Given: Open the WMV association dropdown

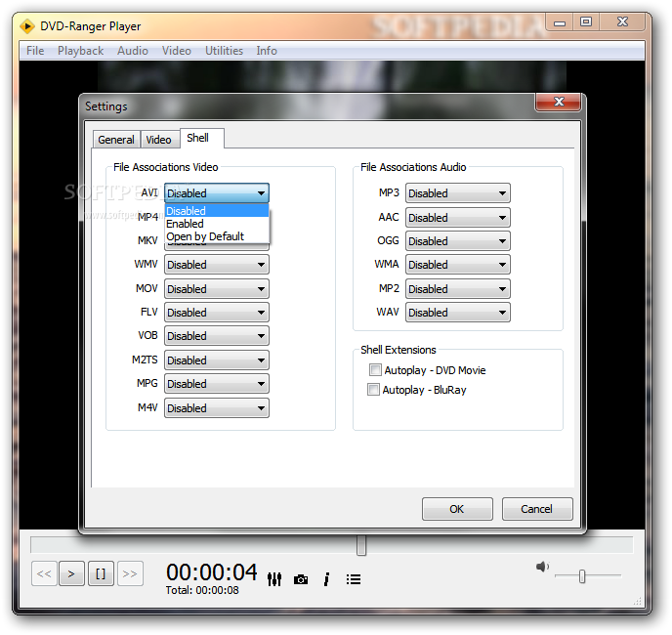Looking at the screenshot, I should point(217,264).
